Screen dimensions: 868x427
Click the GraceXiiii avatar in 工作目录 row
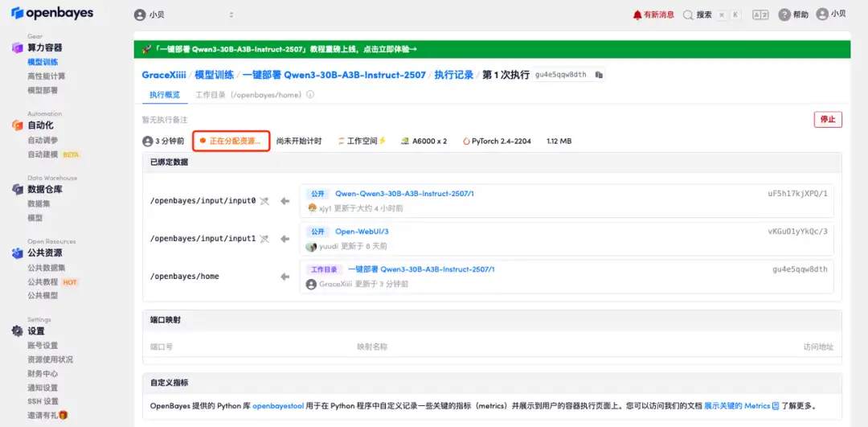pyautogui.click(x=311, y=284)
